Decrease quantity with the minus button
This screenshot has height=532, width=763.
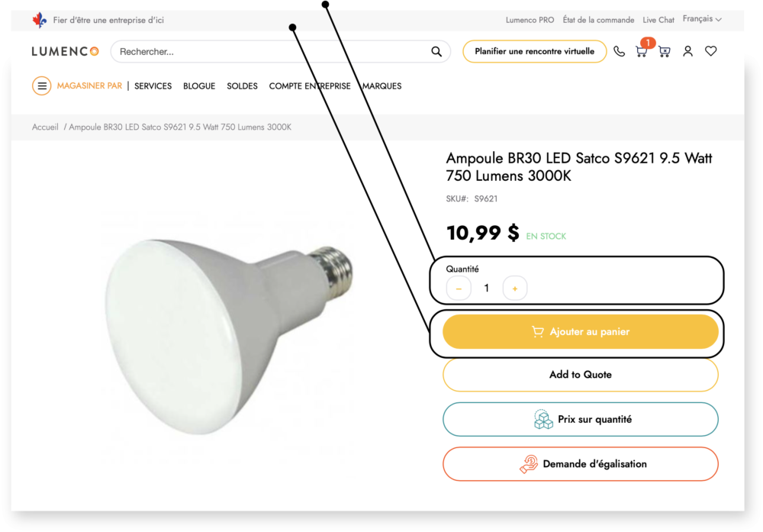tap(459, 289)
